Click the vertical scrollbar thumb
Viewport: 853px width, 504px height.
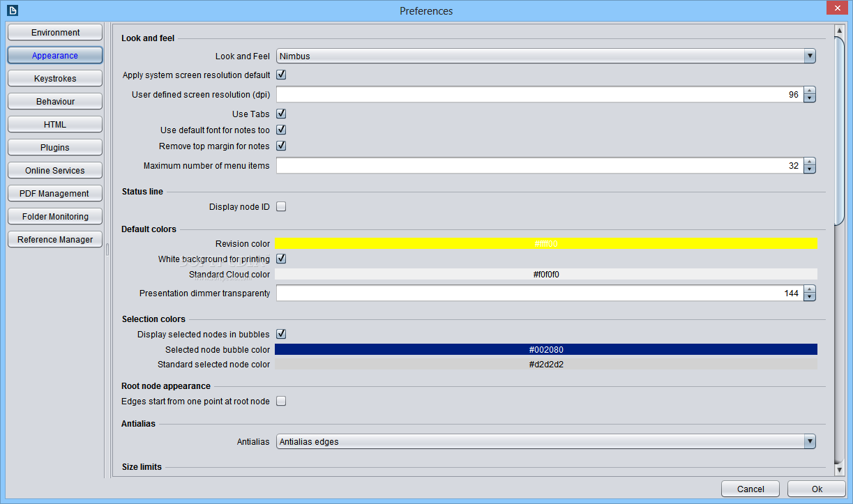(x=840, y=130)
